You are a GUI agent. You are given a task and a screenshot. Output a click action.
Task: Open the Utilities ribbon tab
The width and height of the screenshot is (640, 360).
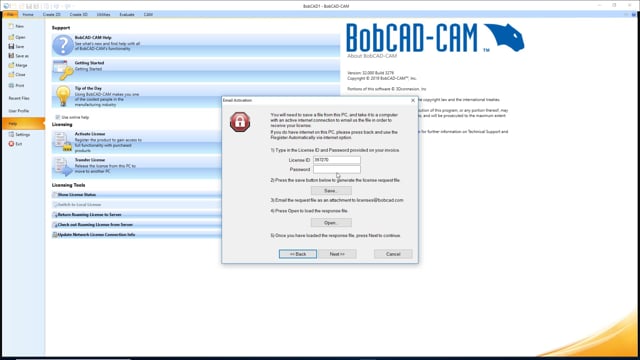(x=103, y=14)
